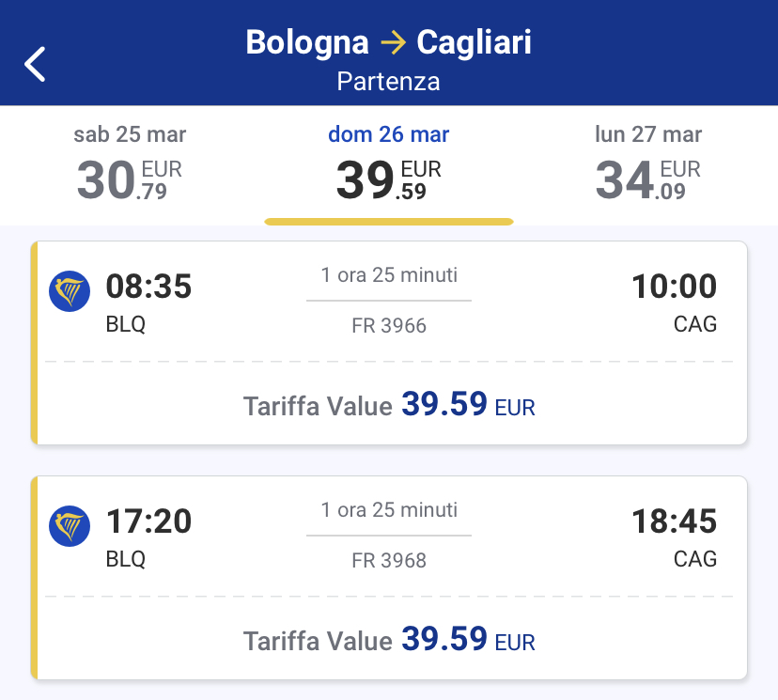Image resolution: width=778 pixels, height=700 pixels.
Task: Tap the Partenza subtitle in the header
Action: pyautogui.click(x=389, y=81)
